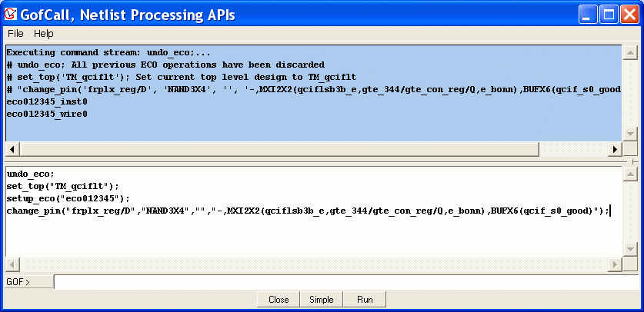Click output pane scroll-up arrow
The image size is (644, 312).
pos(630,52)
